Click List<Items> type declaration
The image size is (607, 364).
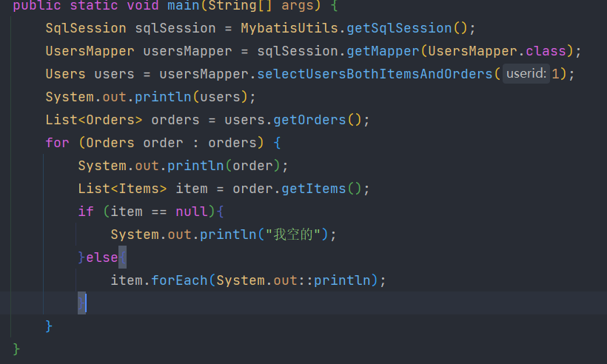(x=122, y=189)
